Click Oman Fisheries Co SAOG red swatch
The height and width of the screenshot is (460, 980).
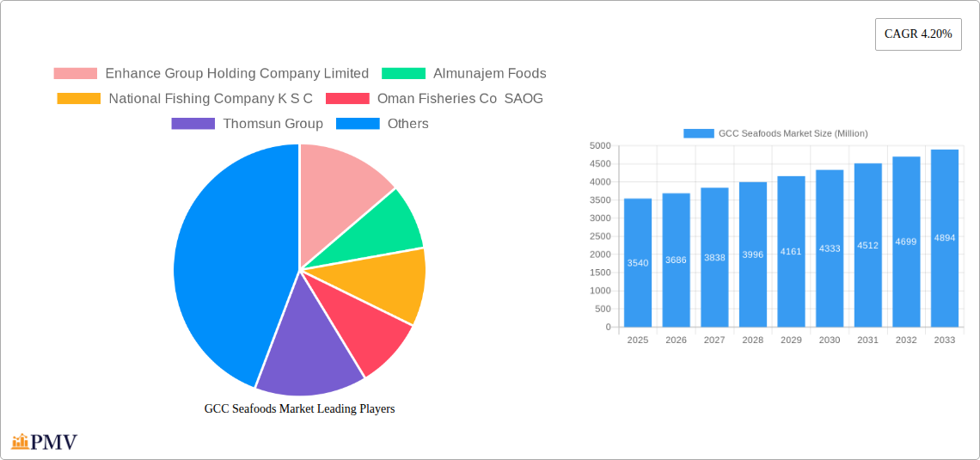pyautogui.click(x=347, y=99)
